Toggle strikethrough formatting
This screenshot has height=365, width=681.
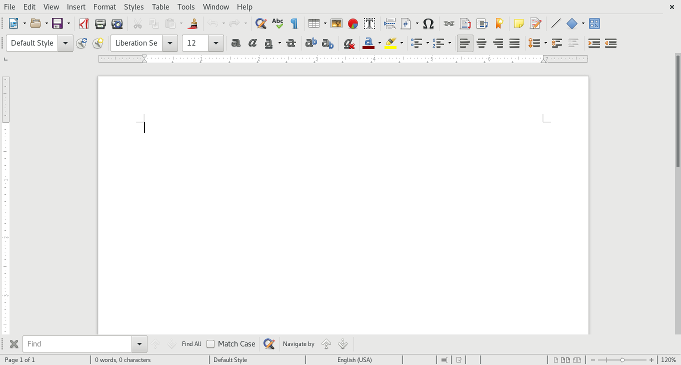(291, 43)
